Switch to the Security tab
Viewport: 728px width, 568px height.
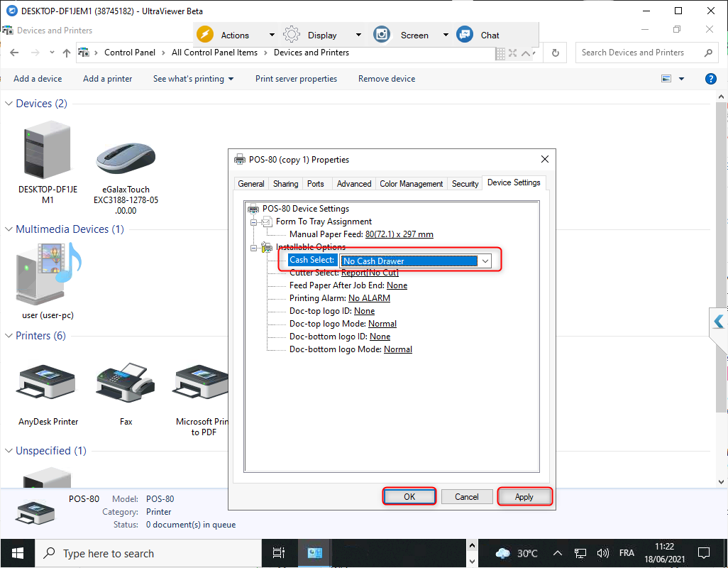click(x=465, y=183)
